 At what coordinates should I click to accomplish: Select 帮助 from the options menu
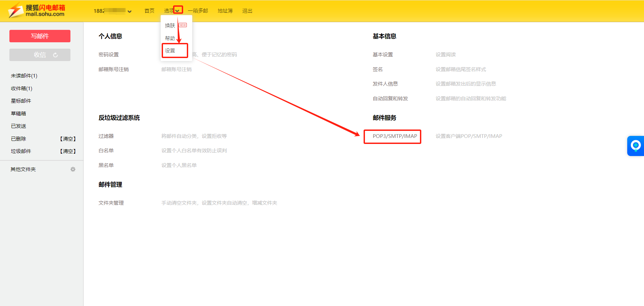pyautogui.click(x=170, y=38)
